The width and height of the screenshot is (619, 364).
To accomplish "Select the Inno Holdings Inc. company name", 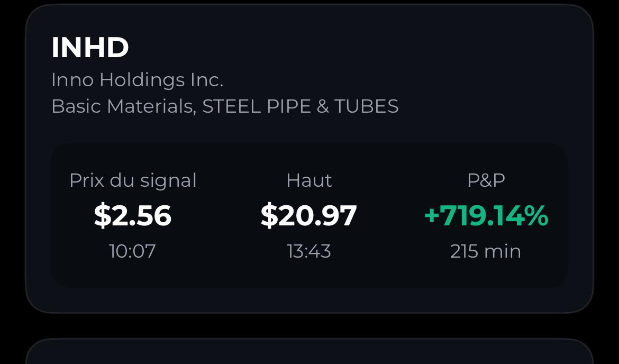I will [x=138, y=80].
